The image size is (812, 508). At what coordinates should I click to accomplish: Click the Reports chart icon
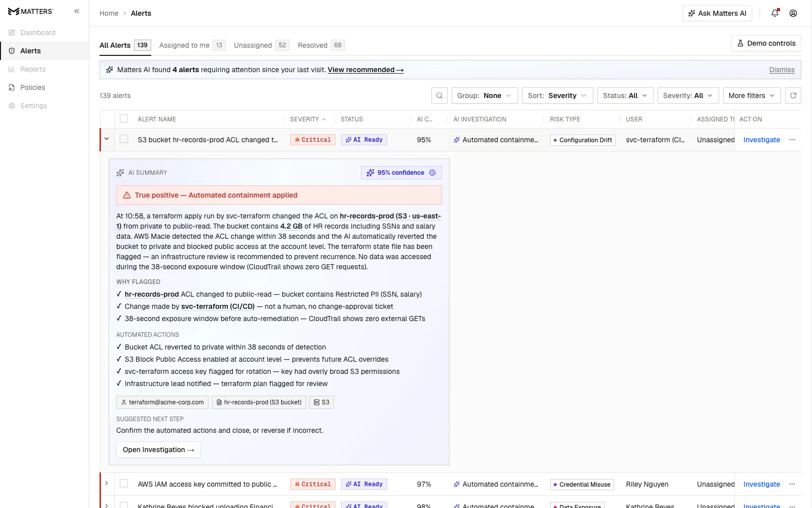pos(12,69)
